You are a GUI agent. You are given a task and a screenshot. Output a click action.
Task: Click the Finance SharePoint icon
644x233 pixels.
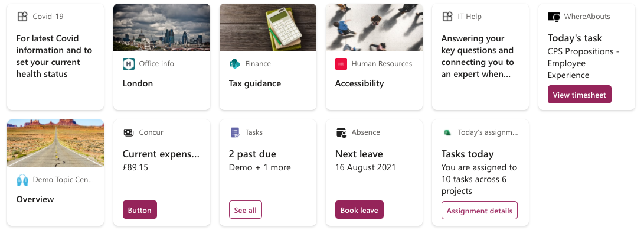[x=234, y=64]
